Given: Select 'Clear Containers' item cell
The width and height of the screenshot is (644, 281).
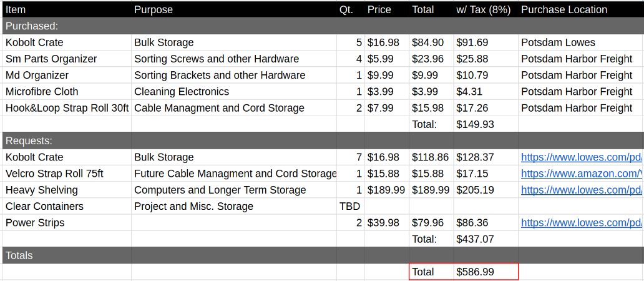Looking at the screenshot, I should point(67,206).
